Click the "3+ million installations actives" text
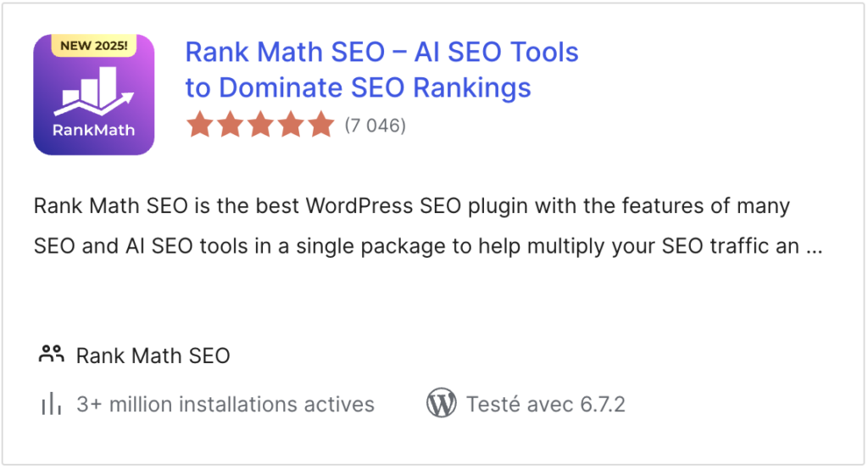 (x=225, y=405)
